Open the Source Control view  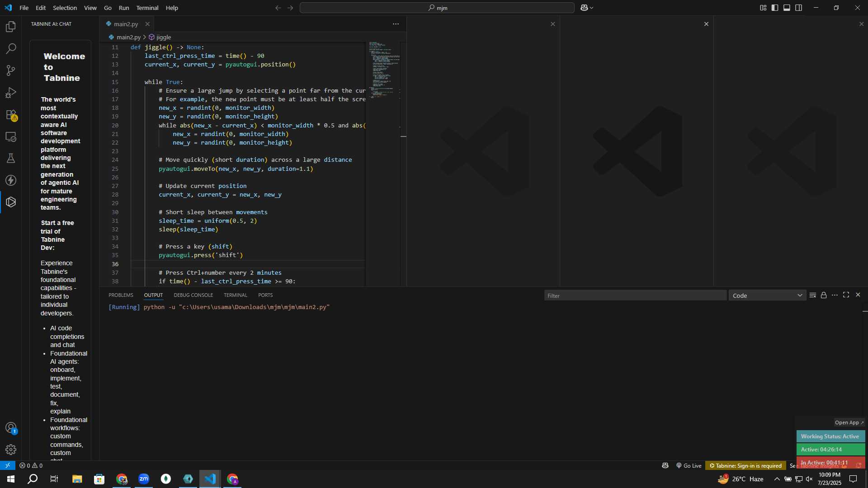click(11, 70)
